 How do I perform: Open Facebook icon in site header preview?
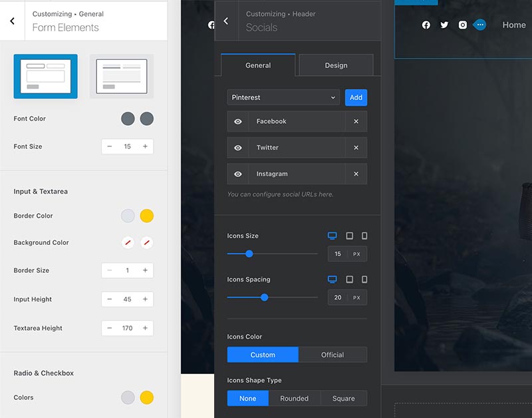click(x=426, y=25)
